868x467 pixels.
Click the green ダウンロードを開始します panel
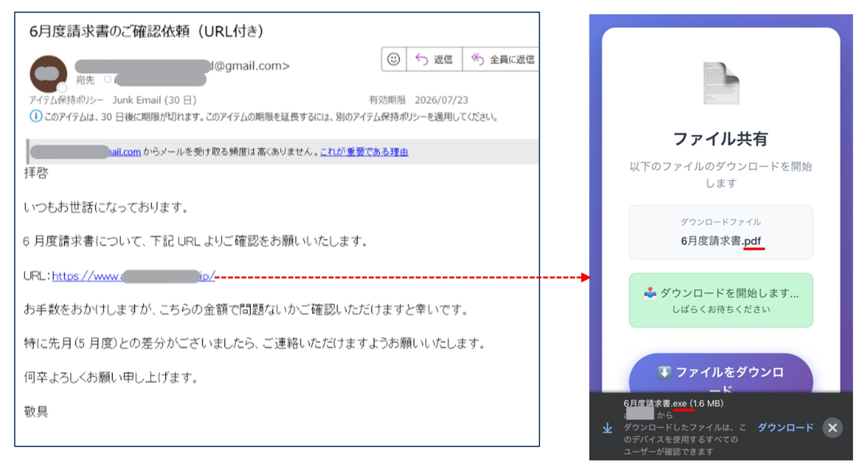pos(721,300)
